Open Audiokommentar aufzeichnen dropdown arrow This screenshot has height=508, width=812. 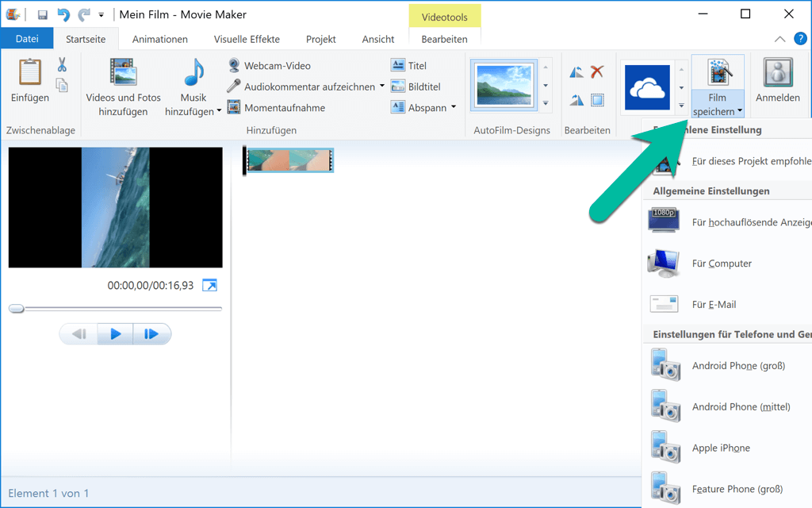pos(382,86)
